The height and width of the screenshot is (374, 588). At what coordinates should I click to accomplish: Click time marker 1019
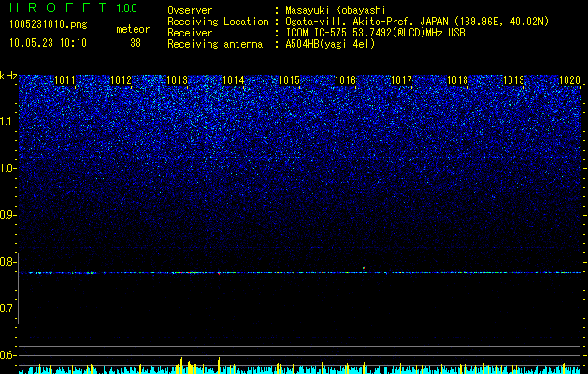pos(513,80)
